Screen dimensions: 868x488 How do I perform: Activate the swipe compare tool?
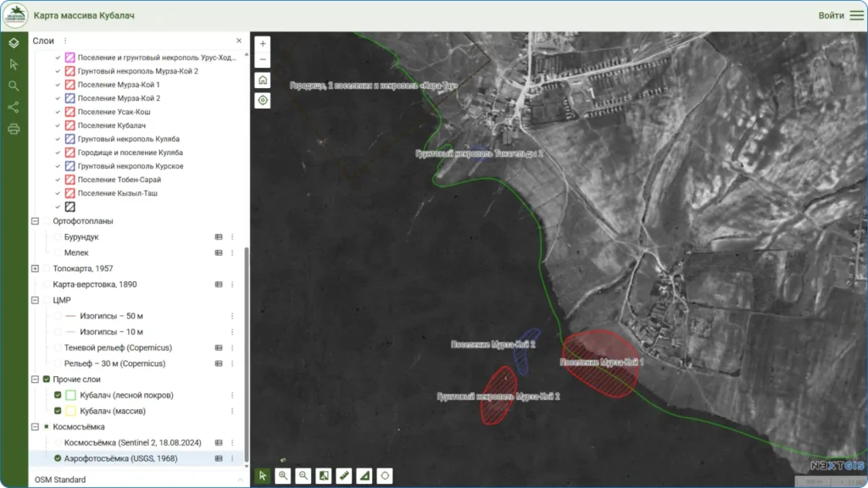point(324,475)
